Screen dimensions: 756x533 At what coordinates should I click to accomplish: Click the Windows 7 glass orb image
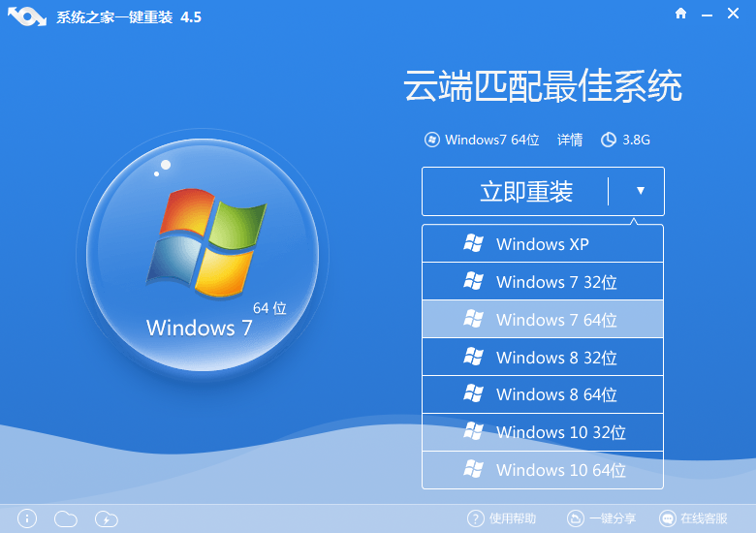[203, 255]
